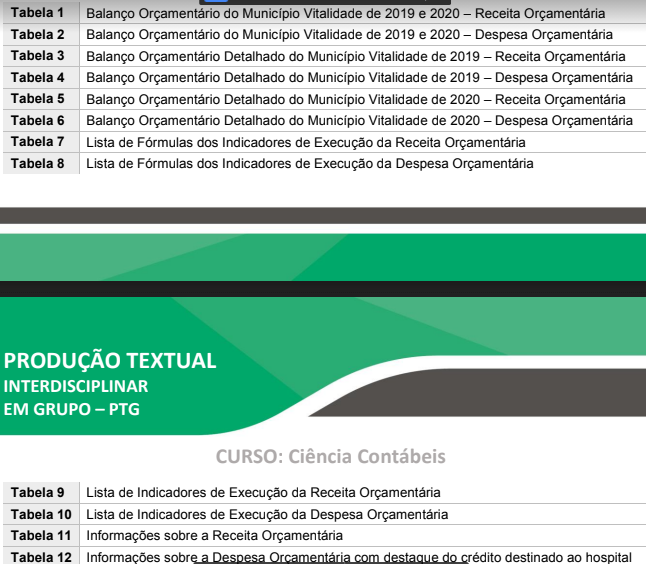Screen dimensions: 646x564
Task: Click Tabela 5 Detalhado 2020 Receita Orçamentária text
Action: pyautogui.click(x=356, y=99)
